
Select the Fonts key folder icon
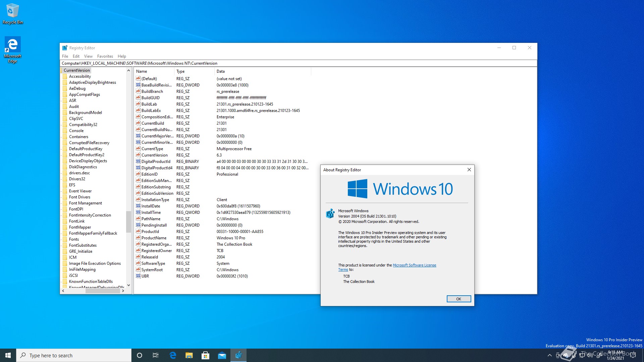click(x=65, y=239)
